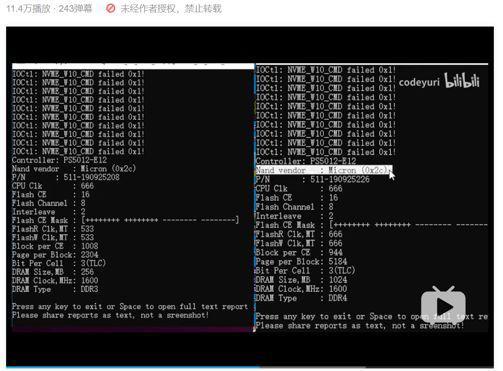The image size is (503, 371).
Task: Click the codeyuri uploader watermark
Action: pos(419,82)
